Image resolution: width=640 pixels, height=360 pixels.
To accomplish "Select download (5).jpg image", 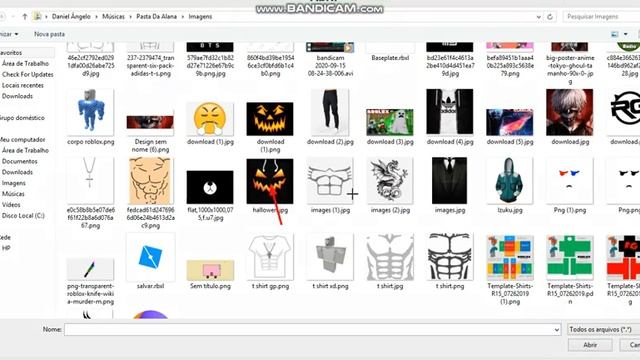I will (510, 127).
